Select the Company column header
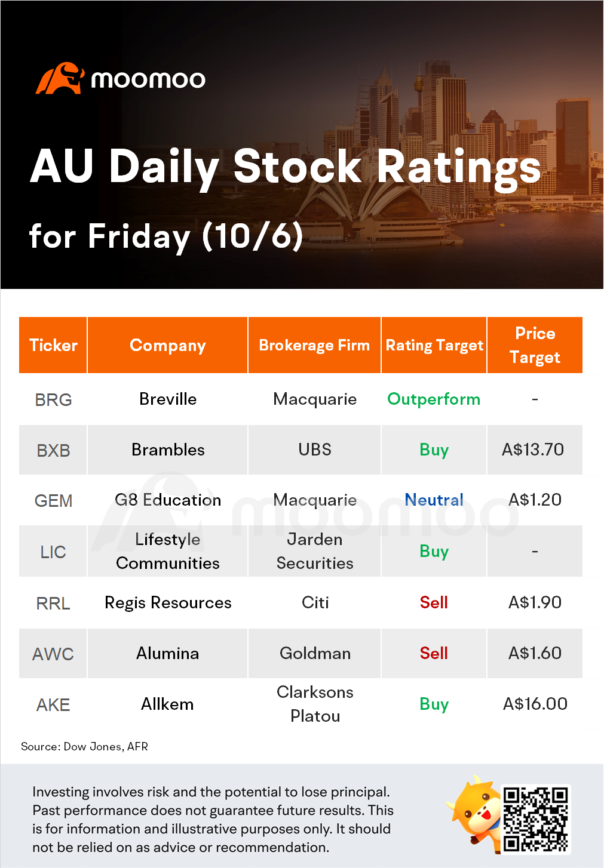 pyautogui.click(x=168, y=345)
